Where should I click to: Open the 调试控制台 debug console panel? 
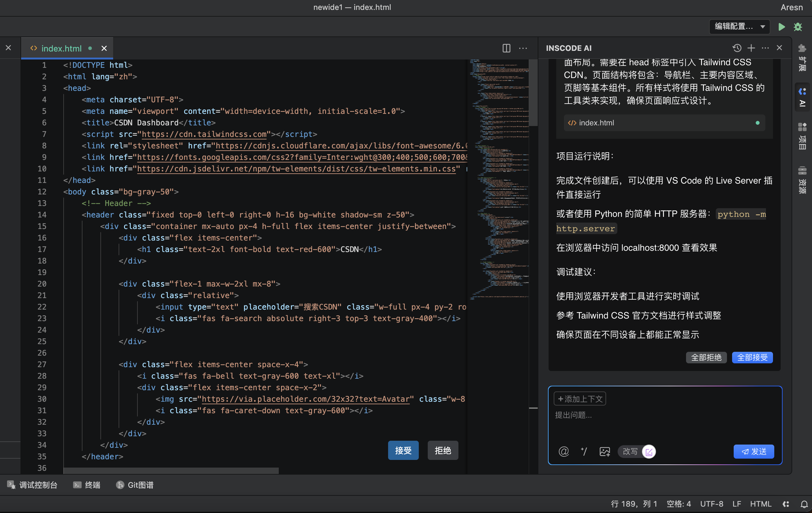point(32,485)
